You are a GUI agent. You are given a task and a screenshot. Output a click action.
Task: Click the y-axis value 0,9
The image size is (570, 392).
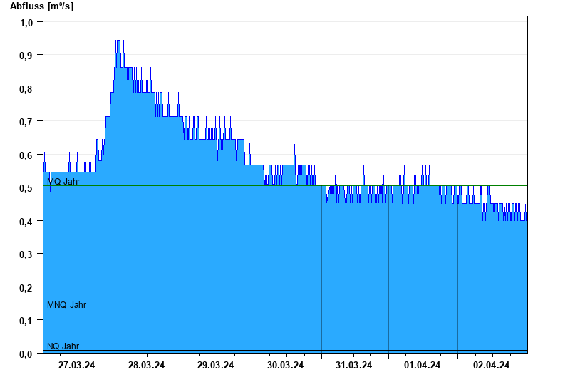pos(26,56)
